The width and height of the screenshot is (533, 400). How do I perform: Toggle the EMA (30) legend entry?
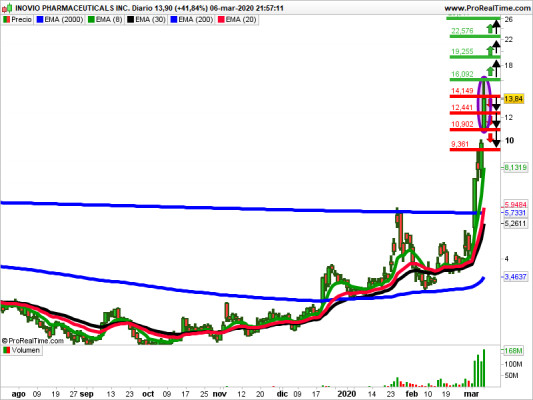pyautogui.click(x=147, y=20)
